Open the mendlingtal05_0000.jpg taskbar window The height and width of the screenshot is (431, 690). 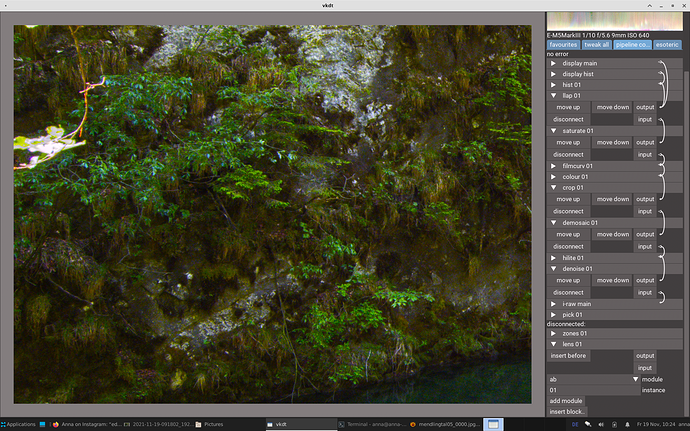444,424
